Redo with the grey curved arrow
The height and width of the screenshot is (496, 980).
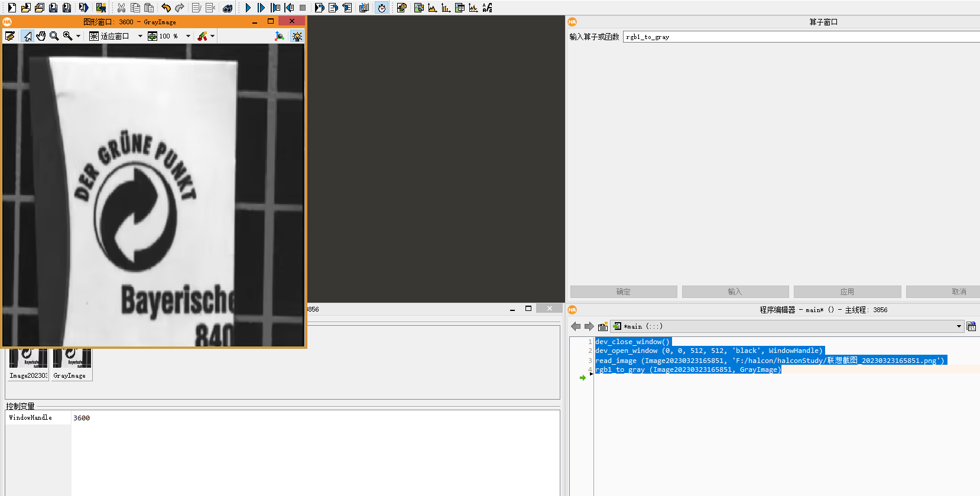click(x=180, y=8)
